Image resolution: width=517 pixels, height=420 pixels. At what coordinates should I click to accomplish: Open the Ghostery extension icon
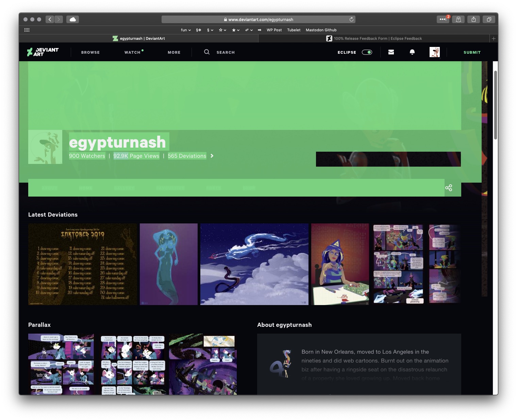[x=458, y=19]
